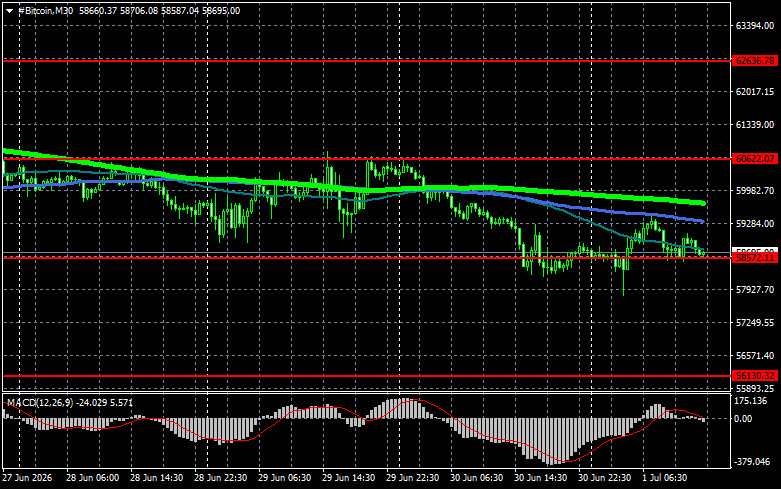Click the 29 Jun 14:30 time label

(x=348, y=478)
